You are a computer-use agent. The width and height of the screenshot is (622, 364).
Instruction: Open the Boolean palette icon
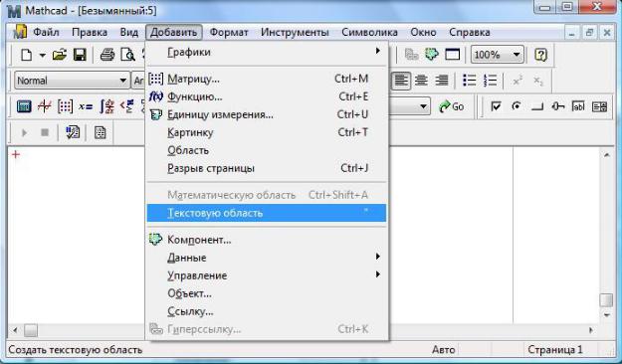point(127,106)
